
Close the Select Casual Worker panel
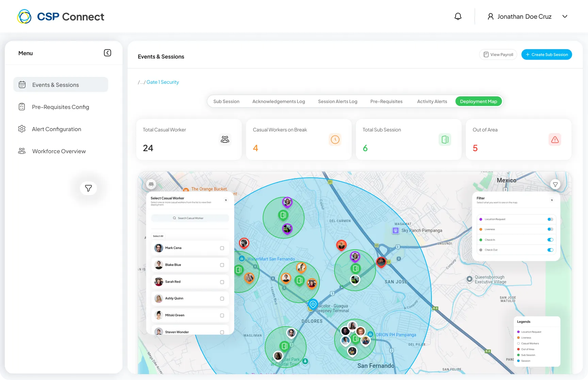226,200
